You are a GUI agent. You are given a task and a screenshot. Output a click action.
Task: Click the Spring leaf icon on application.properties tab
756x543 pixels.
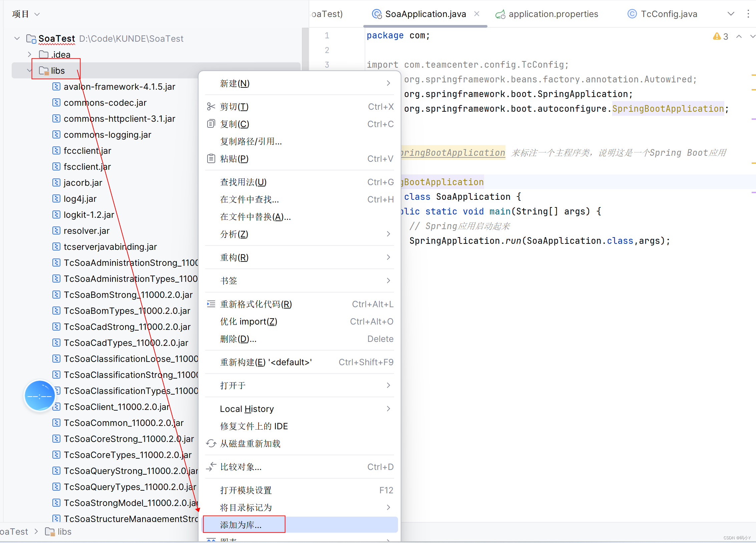pyautogui.click(x=500, y=14)
